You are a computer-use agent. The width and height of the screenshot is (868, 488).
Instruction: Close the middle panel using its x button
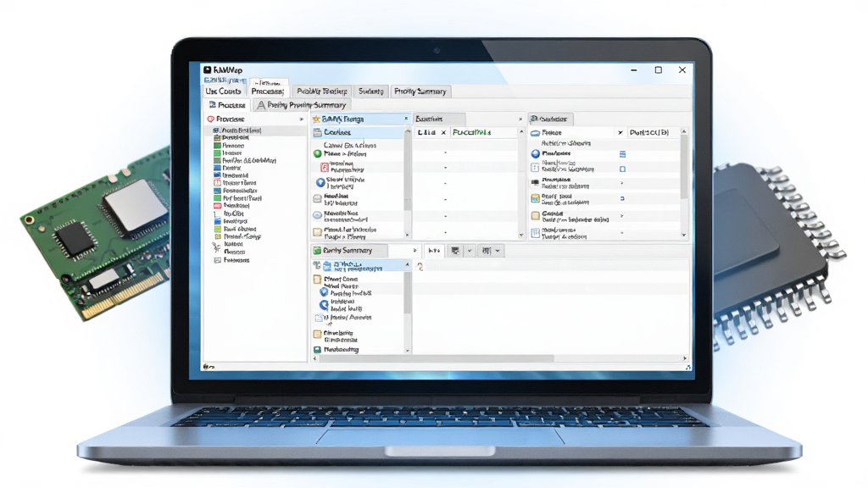tap(520, 119)
